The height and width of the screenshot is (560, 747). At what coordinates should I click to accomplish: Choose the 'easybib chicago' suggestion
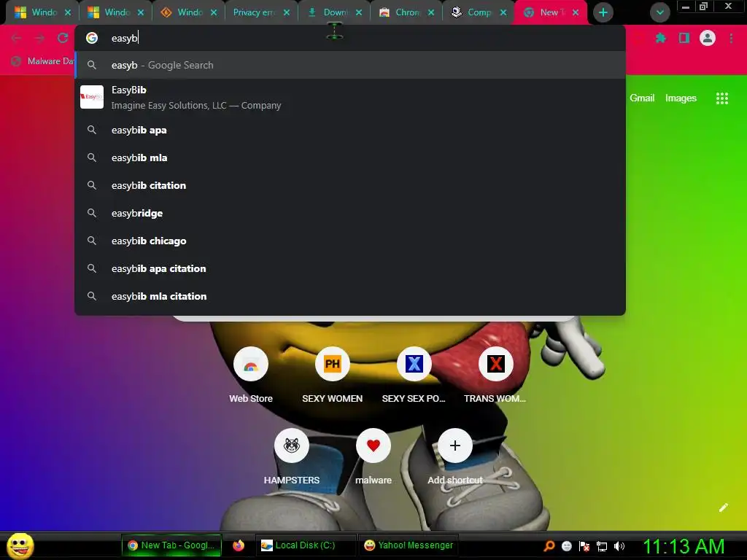click(350, 241)
